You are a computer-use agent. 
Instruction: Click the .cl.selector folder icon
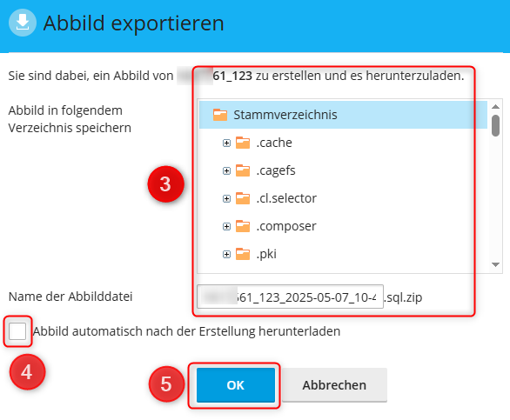[x=243, y=198]
